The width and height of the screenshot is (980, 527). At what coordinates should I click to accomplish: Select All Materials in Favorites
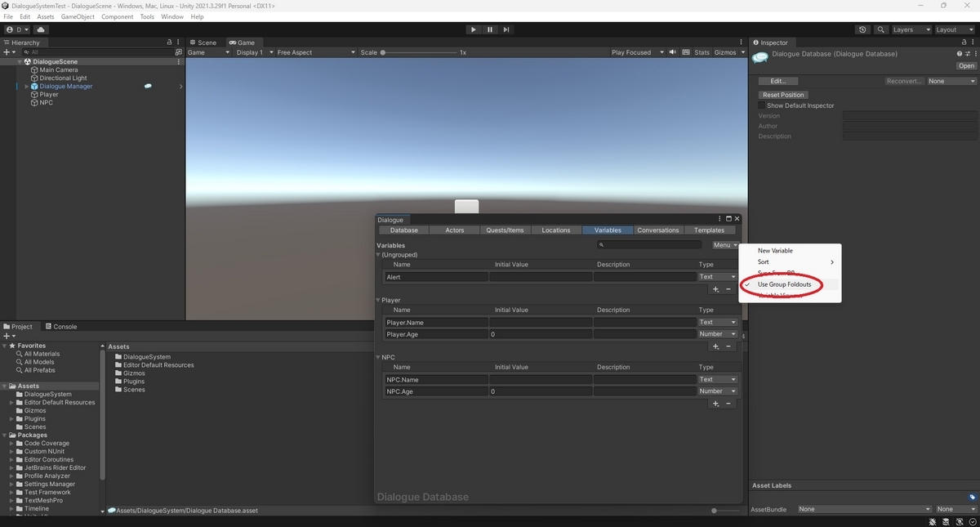[x=42, y=354]
